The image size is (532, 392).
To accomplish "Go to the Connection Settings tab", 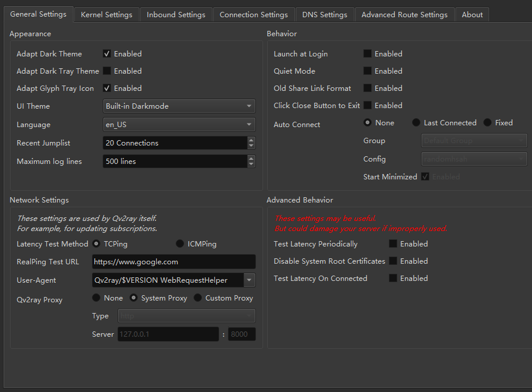I will [x=254, y=15].
